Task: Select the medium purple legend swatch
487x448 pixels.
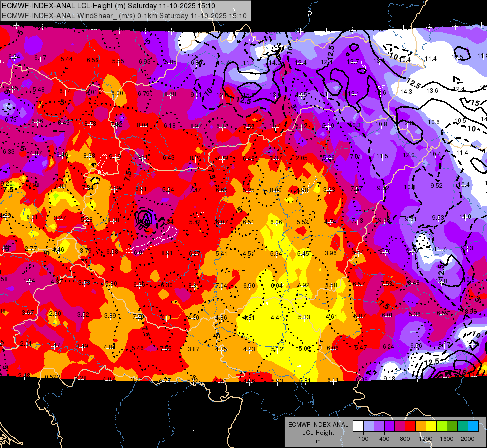Action: tap(379, 426)
